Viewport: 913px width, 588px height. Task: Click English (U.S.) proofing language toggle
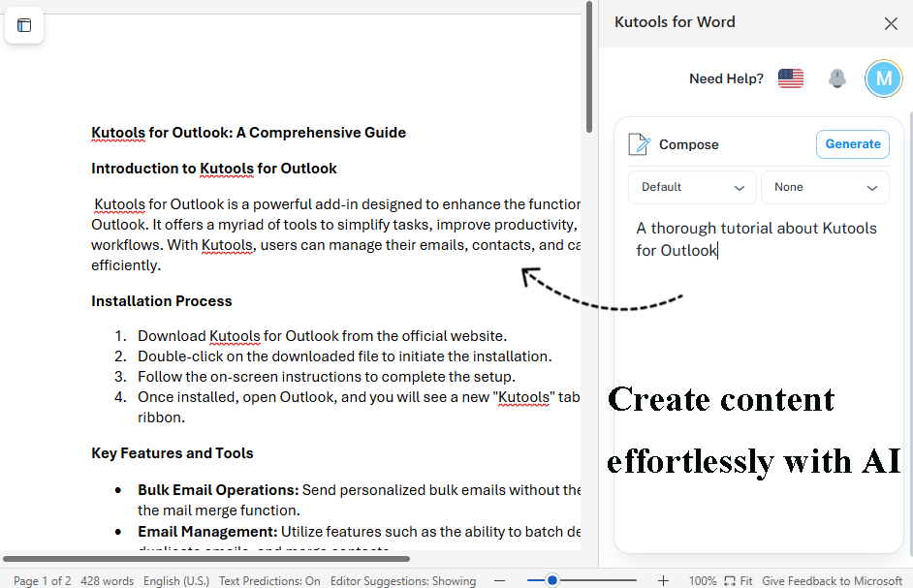pyautogui.click(x=176, y=580)
